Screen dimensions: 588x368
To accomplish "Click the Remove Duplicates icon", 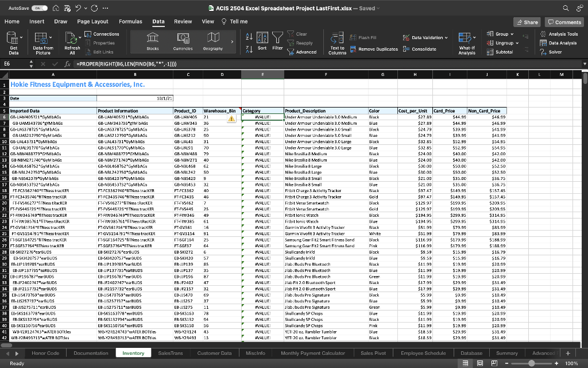I will (x=353, y=49).
